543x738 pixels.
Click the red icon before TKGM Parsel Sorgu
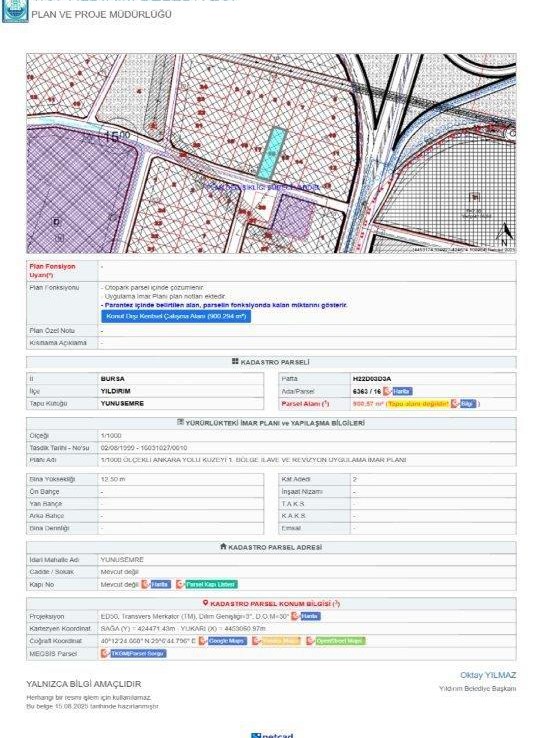tap(105, 654)
